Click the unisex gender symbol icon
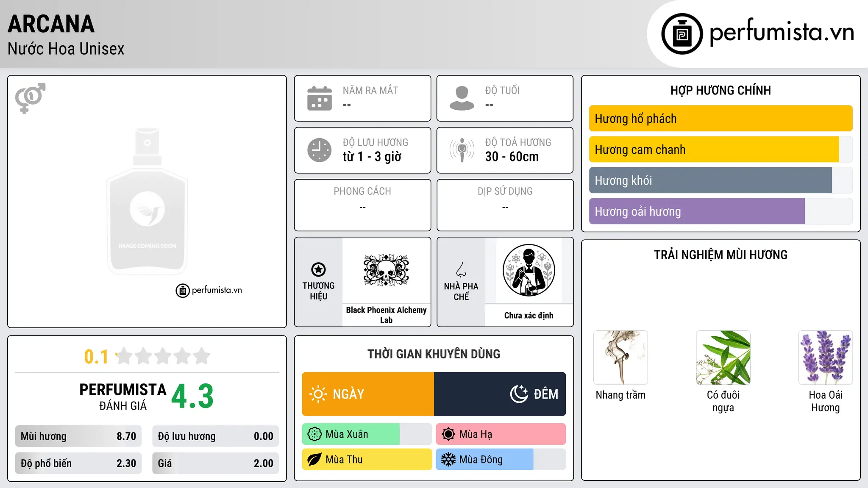This screenshot has height=488, width=868. (x=30, y=98)
